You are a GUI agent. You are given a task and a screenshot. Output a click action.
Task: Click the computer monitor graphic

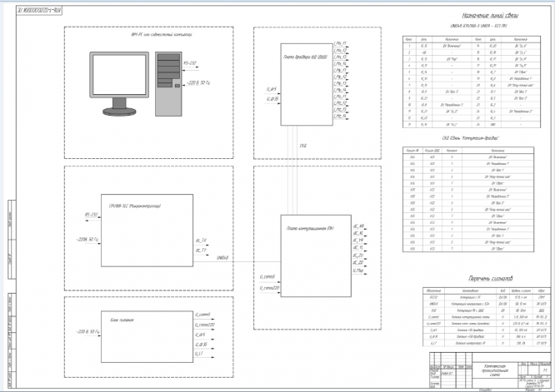[119, 84]
